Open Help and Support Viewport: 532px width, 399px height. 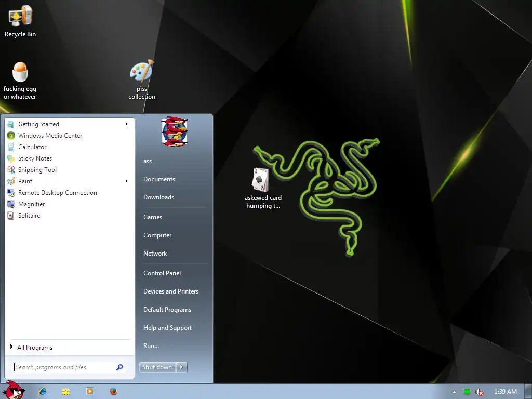pos(168,328)
